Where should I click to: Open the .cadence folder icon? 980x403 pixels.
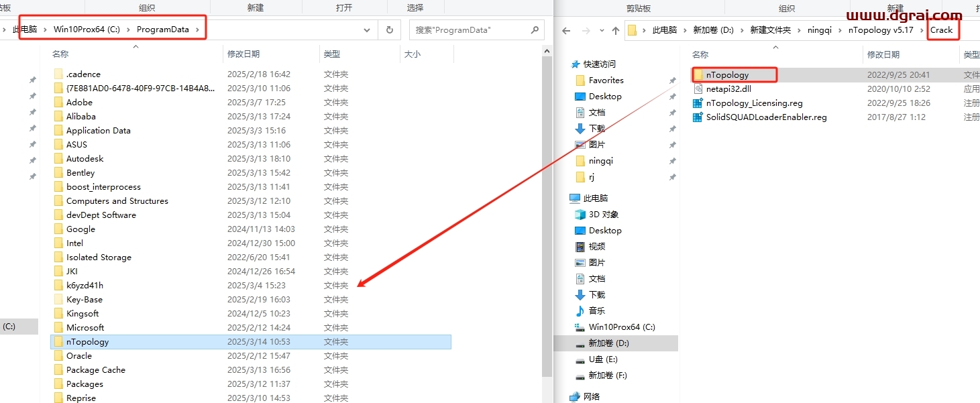58,74
